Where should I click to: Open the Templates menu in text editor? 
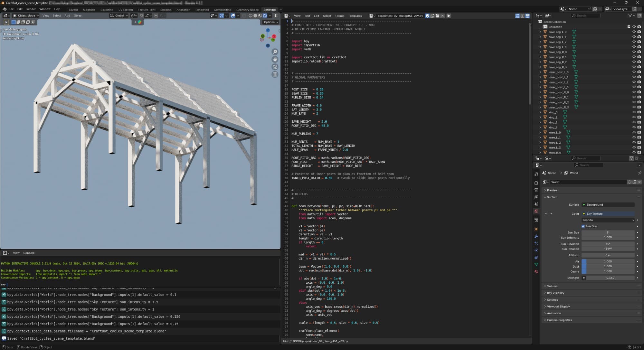point(355,16)
